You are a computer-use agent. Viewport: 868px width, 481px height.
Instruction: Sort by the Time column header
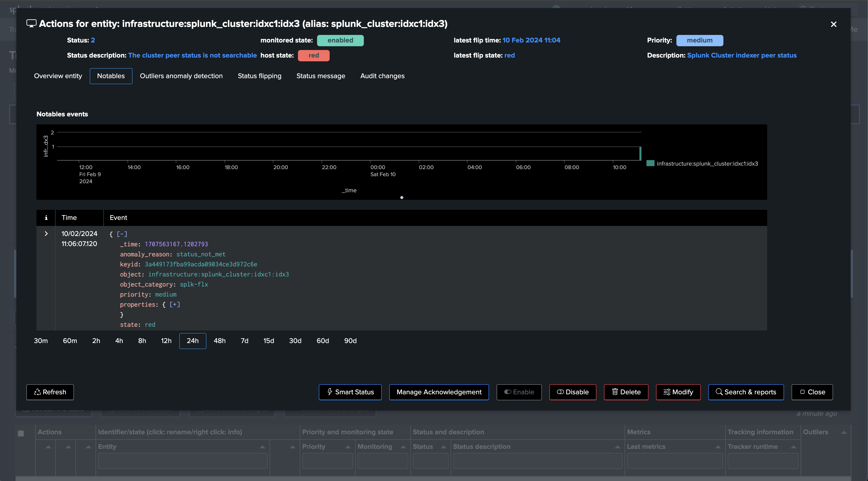pyautogui.click(x=69, y=218)
